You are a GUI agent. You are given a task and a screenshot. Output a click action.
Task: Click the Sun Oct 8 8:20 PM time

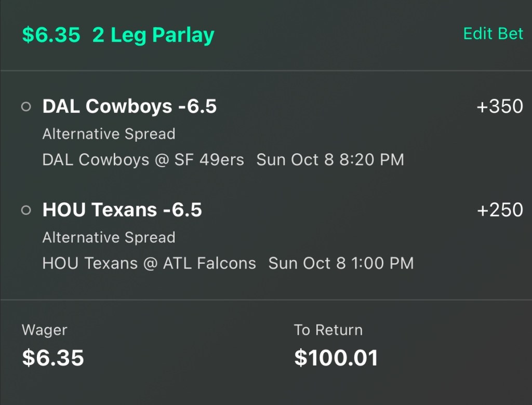click(330, 160)
